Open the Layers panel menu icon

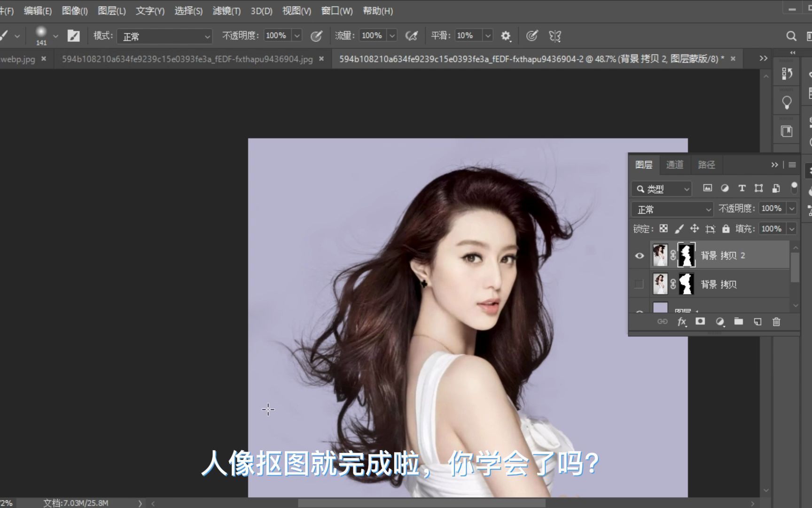(x=792, y=165)
